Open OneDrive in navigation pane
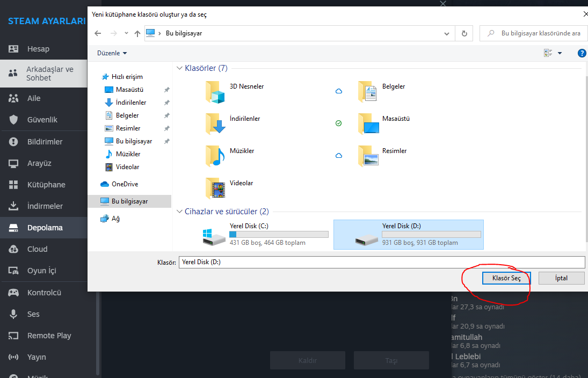Viewport: 588px width, 378px height. 125,184
